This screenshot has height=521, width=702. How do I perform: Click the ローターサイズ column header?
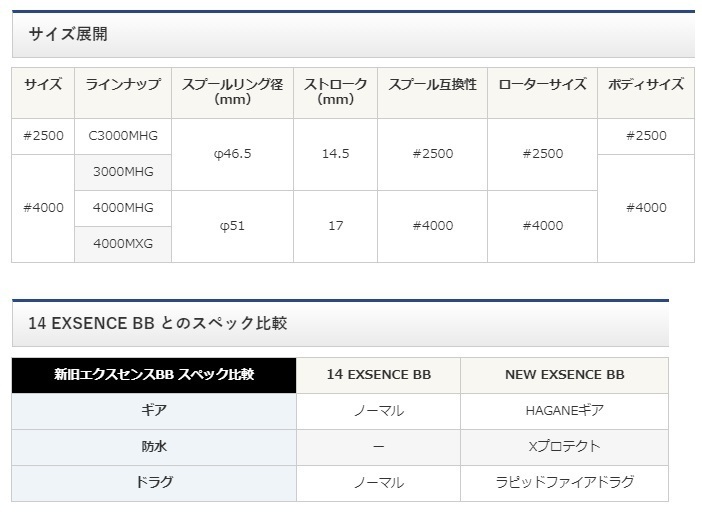[542, 85]
